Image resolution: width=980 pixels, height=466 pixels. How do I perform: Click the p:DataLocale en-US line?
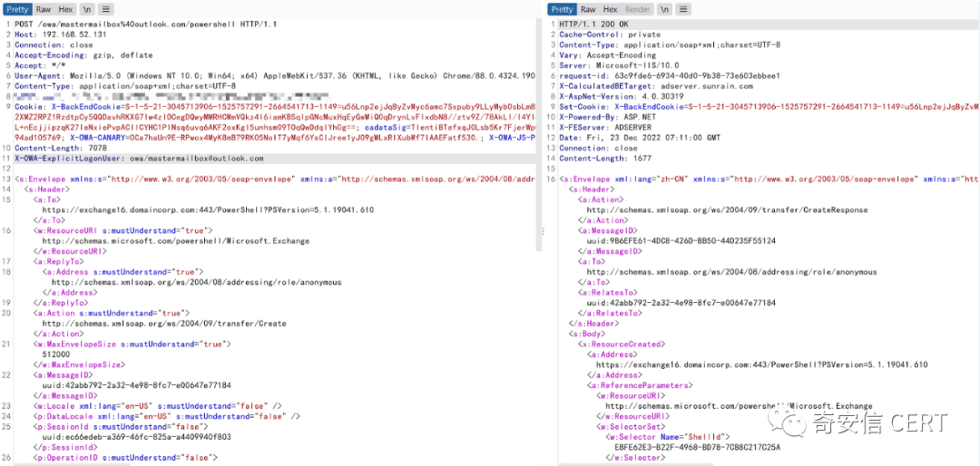pos(167,417)
